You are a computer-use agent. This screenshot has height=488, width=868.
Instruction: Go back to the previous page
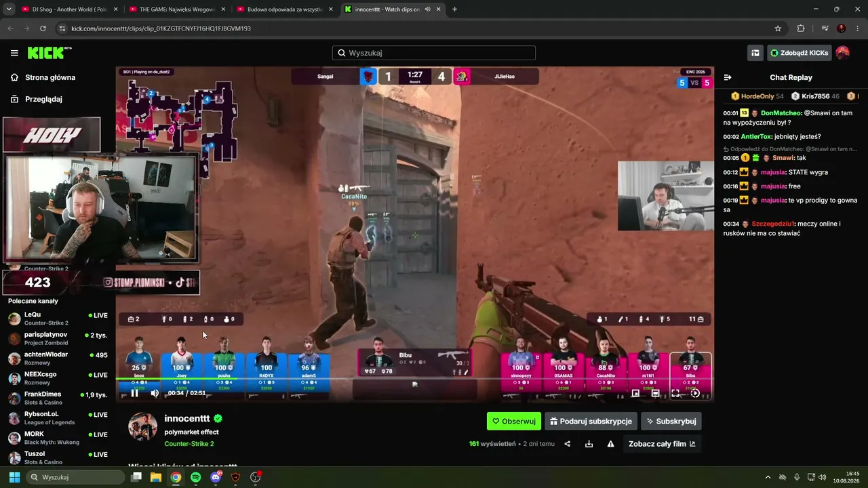(10, 28)
